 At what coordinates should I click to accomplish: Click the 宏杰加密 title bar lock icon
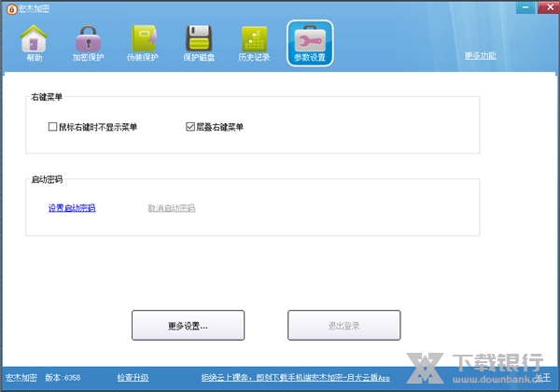[11, 9]
